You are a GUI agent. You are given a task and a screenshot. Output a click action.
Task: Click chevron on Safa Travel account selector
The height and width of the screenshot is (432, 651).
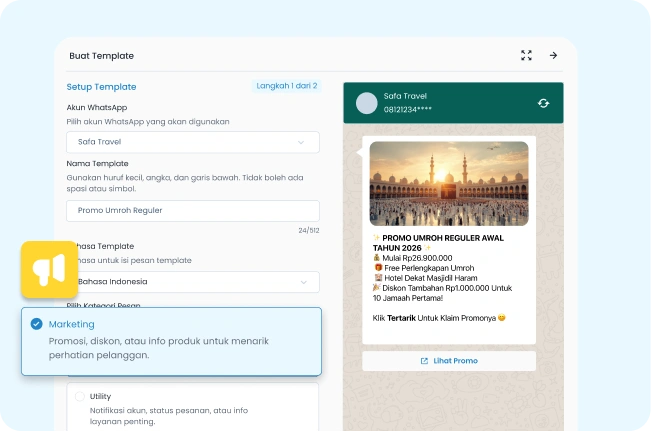(301, 142)
